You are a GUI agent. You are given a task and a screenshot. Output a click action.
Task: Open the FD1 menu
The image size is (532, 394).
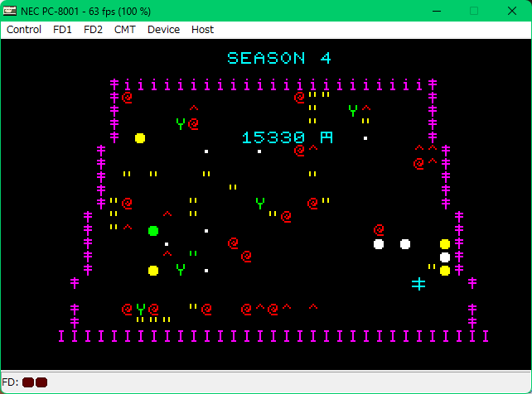point(62,30)
